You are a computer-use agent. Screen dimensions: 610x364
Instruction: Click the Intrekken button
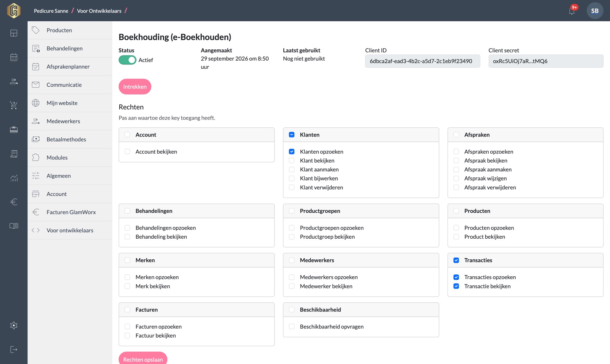coord(135,87)
